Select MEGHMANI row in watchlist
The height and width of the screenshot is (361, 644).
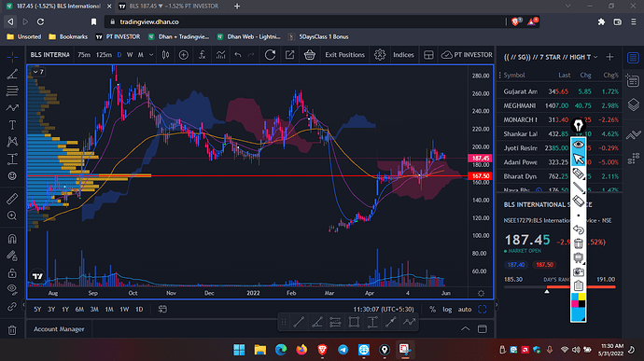click(x=559, y=105)
